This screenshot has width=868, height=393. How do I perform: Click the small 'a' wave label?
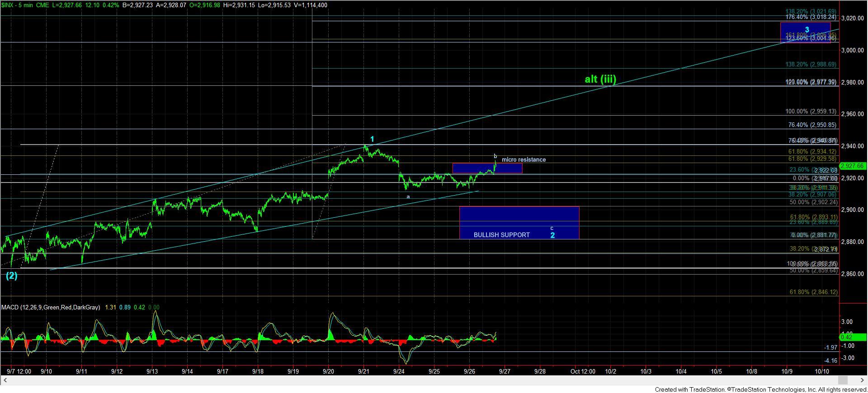pos(408,197)
